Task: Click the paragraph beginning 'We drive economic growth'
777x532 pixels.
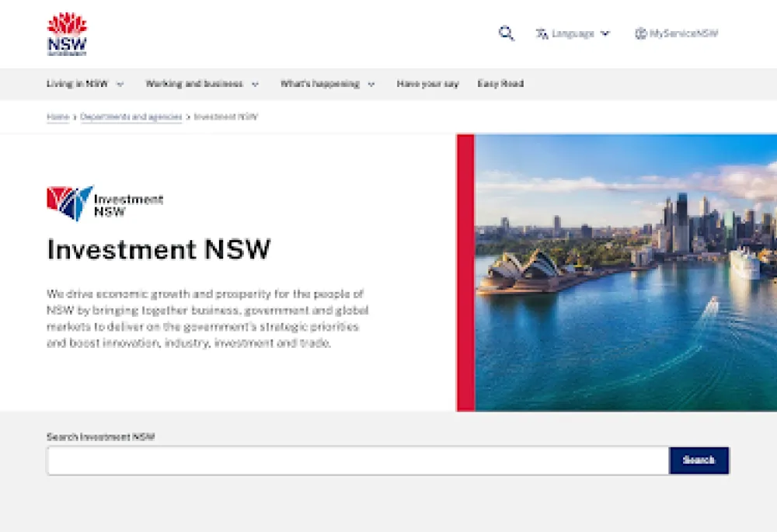Action: click(207, 318)
